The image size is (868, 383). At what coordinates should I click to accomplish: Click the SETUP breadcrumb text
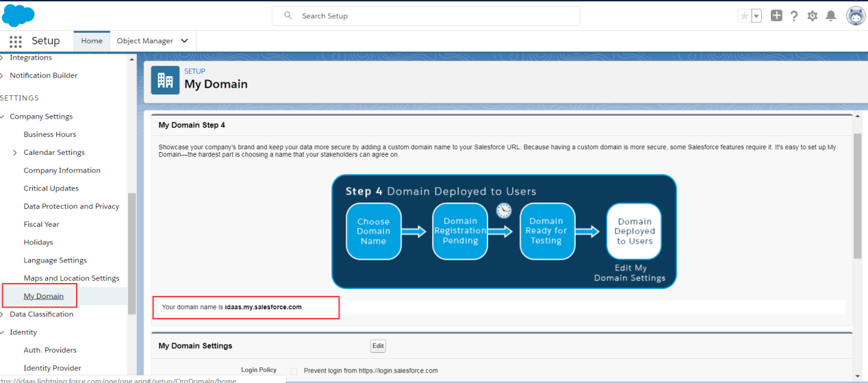(x=194, y=71)
